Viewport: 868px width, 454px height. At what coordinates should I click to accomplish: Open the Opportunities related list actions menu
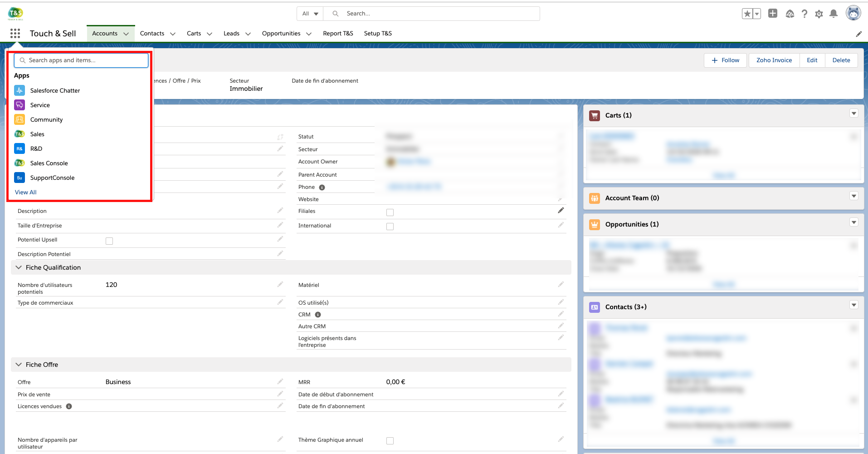tap(854, 222)
